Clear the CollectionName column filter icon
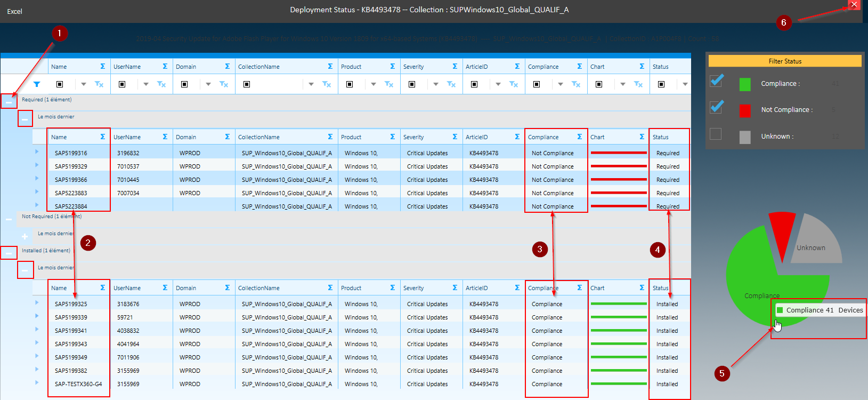 (327, 84)
